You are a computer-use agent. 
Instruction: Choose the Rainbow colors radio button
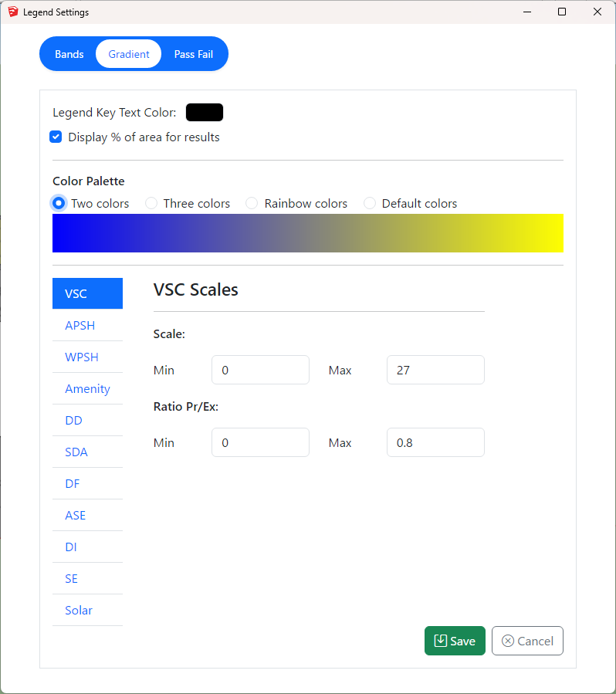pyautogui.click(x=252, y=204)
